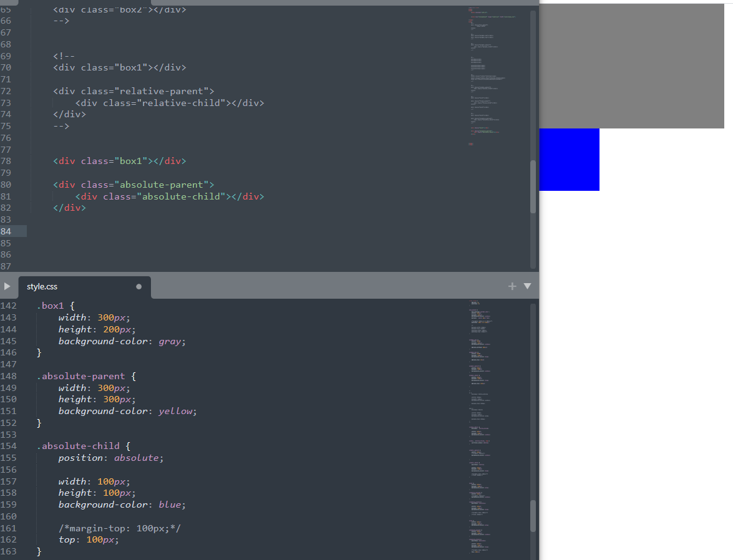Image resolution: width=733 pixels, height=560 pixels.
Task: Select line number 84 in the HTML gutter
Action: (x=6, y=231)
